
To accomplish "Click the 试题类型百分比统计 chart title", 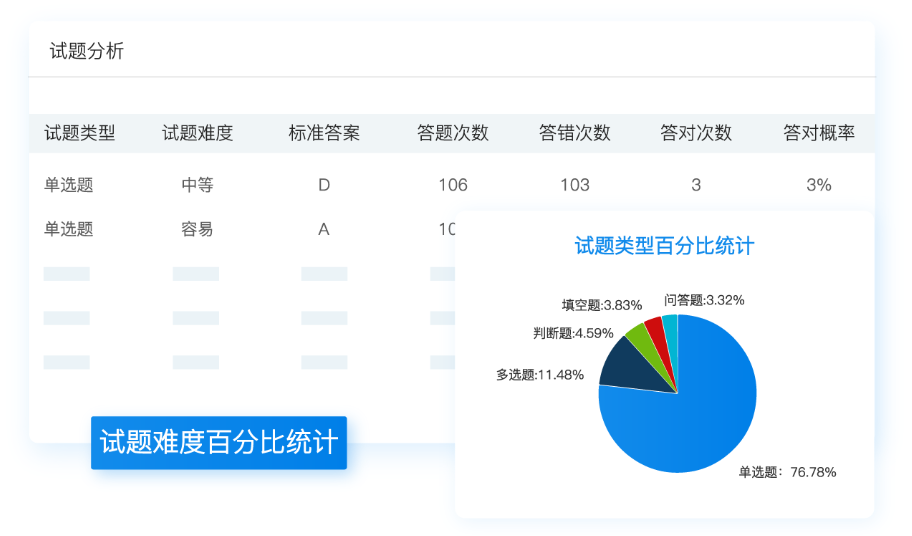I will (x=664, y=246).
